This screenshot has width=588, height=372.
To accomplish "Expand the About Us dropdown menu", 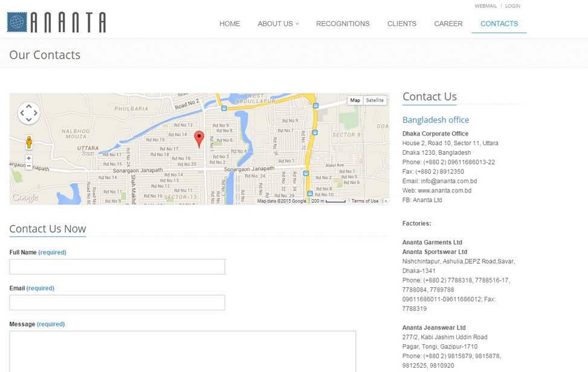I will 278,24.
